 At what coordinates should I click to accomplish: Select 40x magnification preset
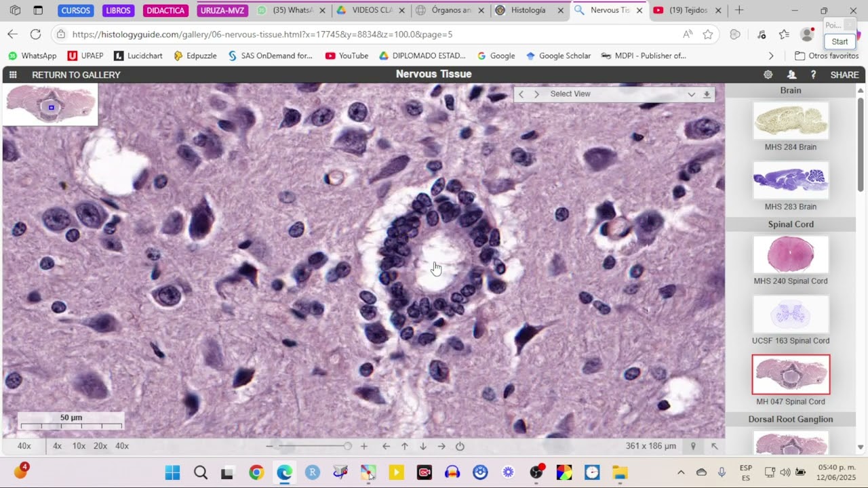pyautogui.click(x=122, y=446)
